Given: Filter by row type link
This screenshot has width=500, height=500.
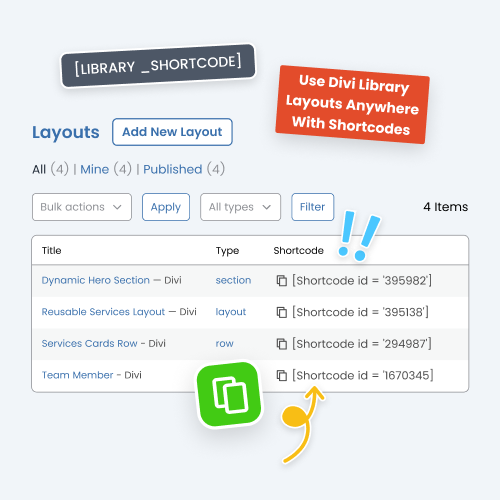Looking at the screenshot, I should click(224, 344).
